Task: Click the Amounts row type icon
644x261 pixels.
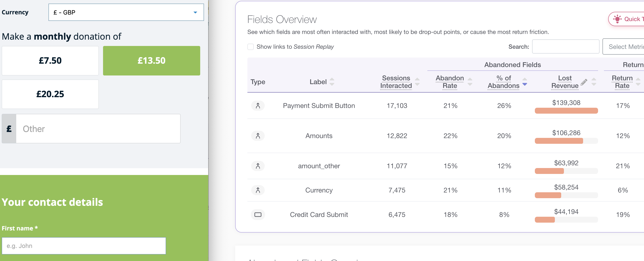Action: coord(258,136)
